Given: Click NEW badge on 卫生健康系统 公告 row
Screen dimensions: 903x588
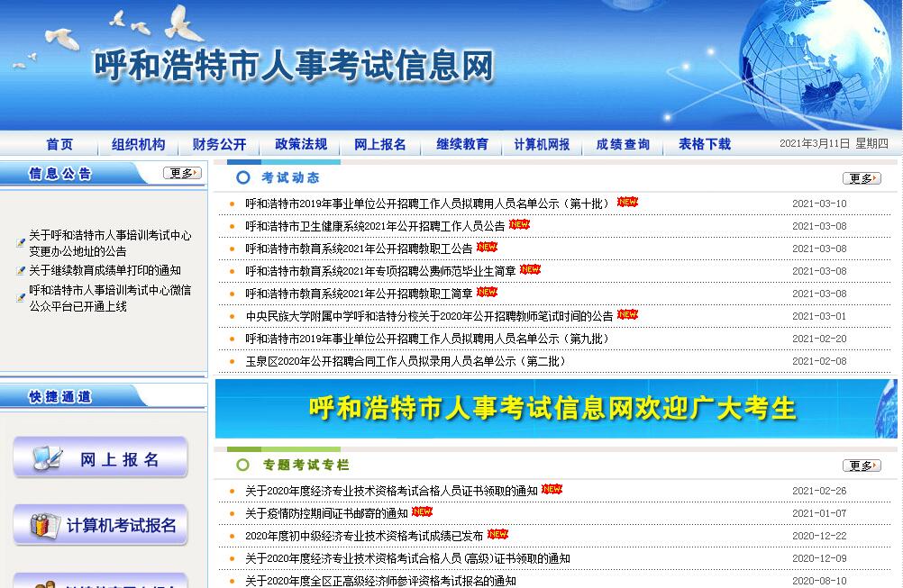Looking at the screenshot, I should coord(519,224).
